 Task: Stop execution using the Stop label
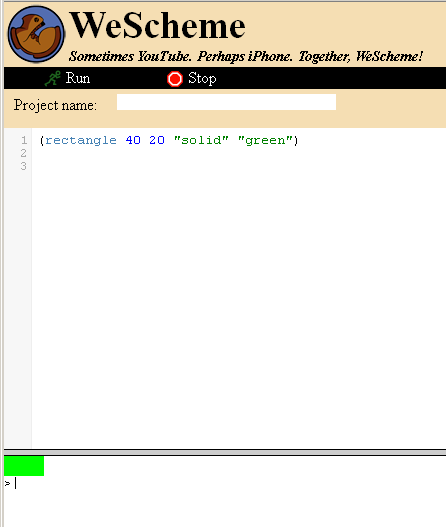(202, 79)
